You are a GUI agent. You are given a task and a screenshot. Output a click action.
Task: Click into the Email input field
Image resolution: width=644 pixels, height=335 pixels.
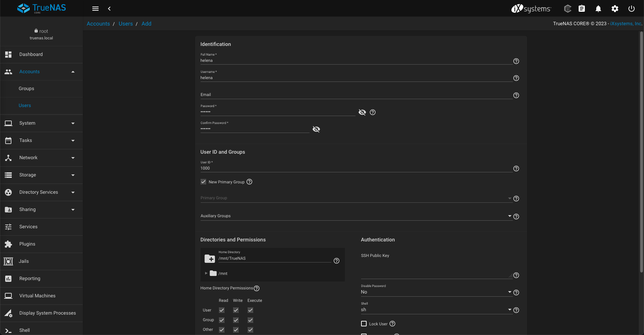[356, 95]
